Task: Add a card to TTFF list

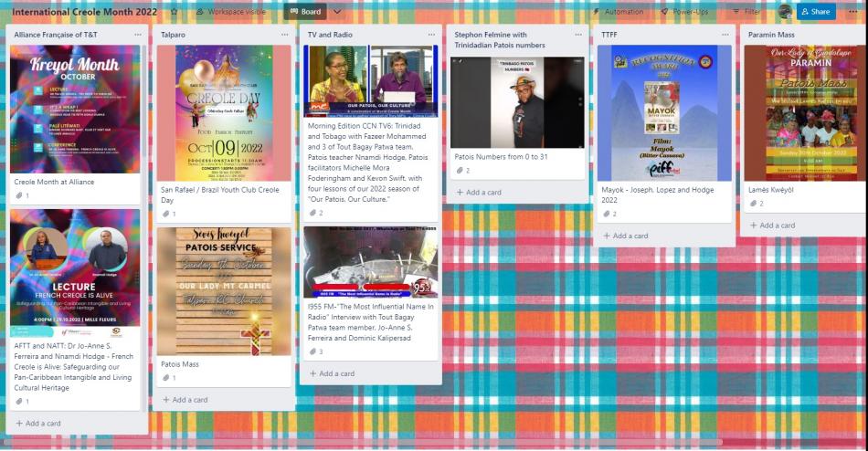Action: [626, 236]
